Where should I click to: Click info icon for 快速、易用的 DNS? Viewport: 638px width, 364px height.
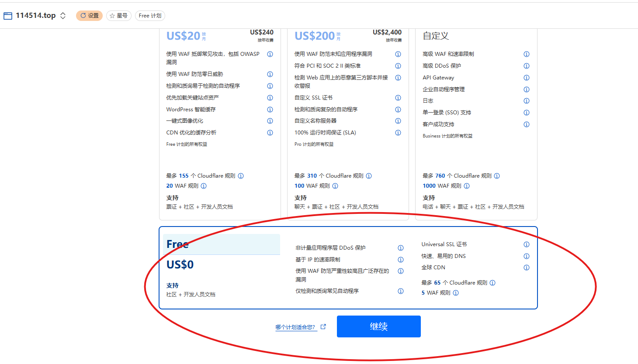[527, 256]
